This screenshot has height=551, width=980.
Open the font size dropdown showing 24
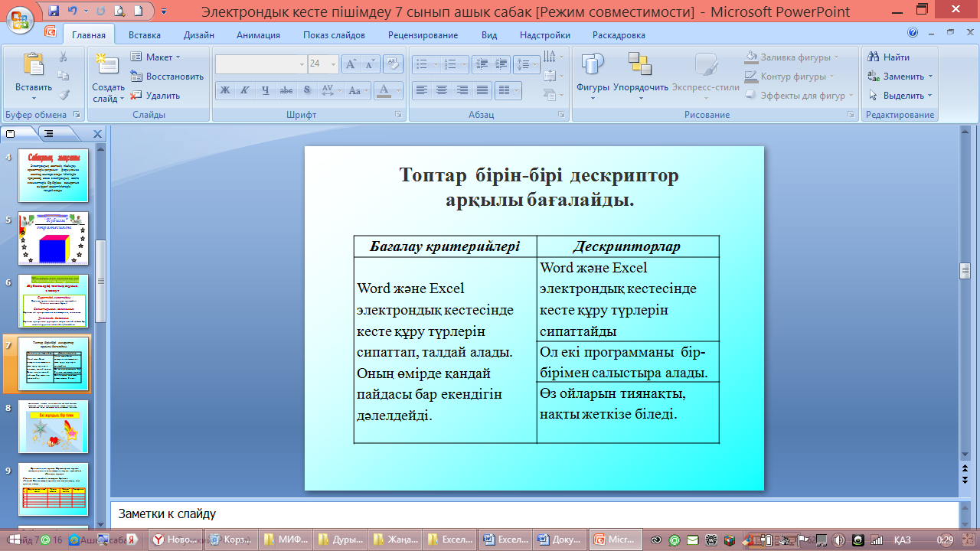tap(333, 64)
